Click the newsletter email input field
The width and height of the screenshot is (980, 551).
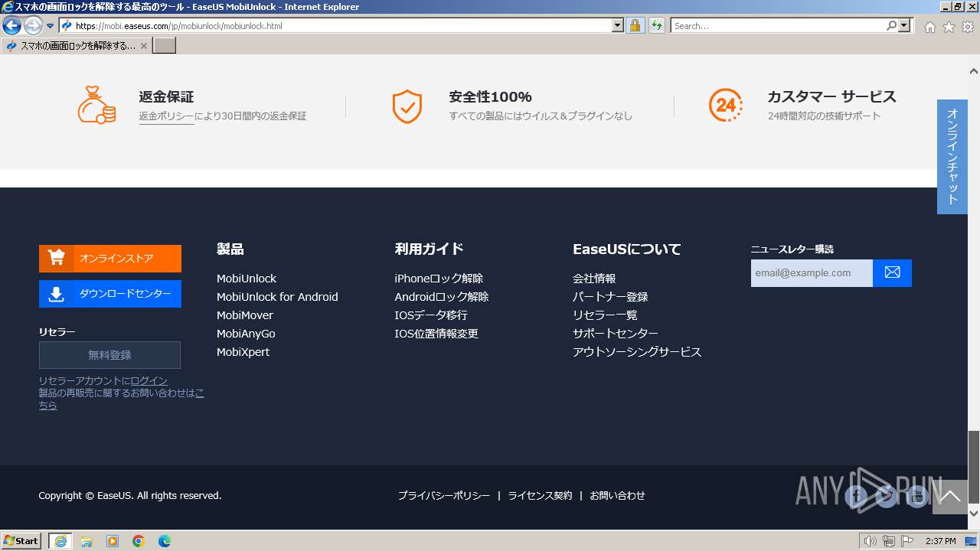[x=812, y=273]
